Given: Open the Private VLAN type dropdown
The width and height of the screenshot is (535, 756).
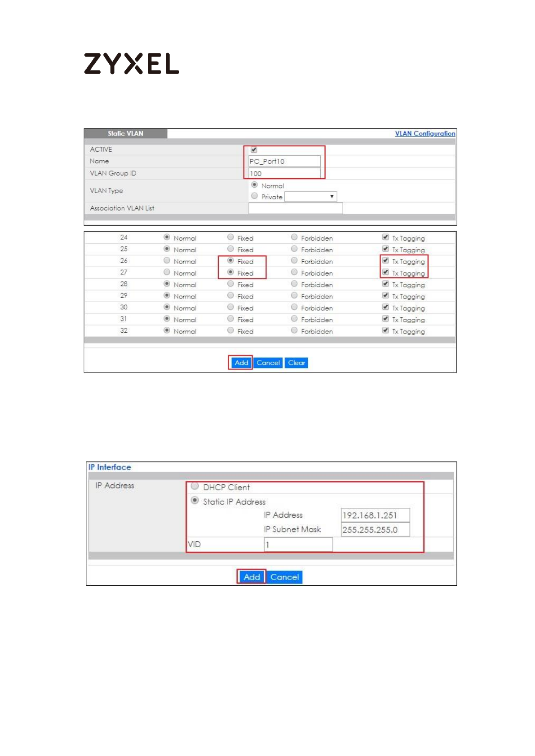Looking at the screenshot, I should [310, 197].
